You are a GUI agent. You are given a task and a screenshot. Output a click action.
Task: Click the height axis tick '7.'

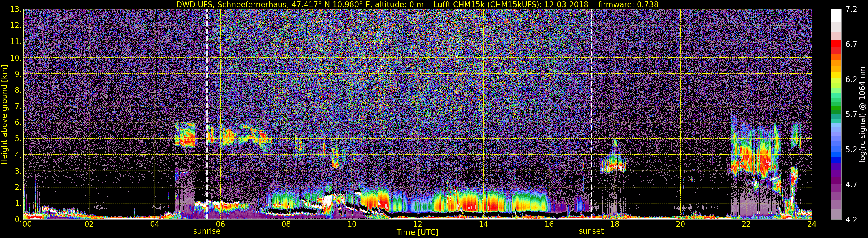(18, 107)
